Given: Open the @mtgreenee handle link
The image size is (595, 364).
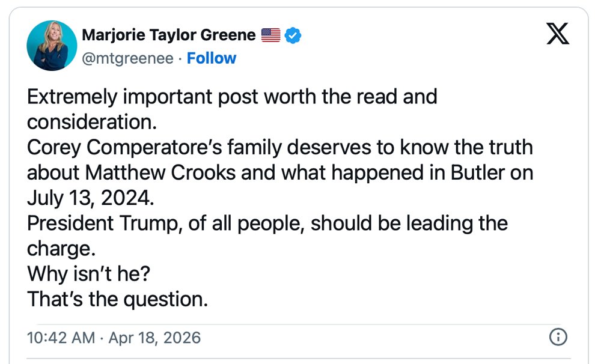Looking at the screenshot, I should (127, 58).
